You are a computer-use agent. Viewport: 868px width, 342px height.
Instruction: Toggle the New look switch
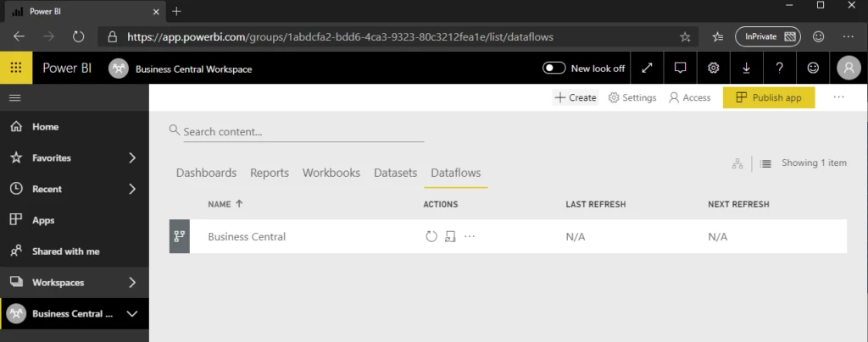[x=554, y=68]
